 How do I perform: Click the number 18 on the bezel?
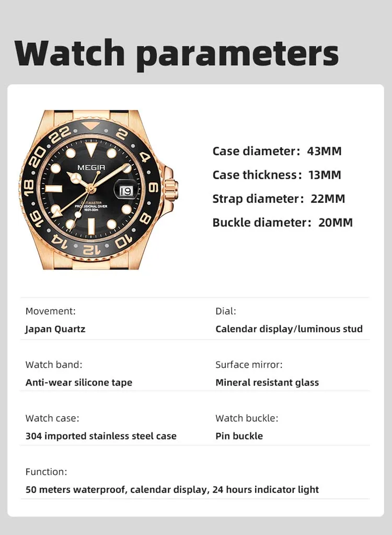(29, 185)
